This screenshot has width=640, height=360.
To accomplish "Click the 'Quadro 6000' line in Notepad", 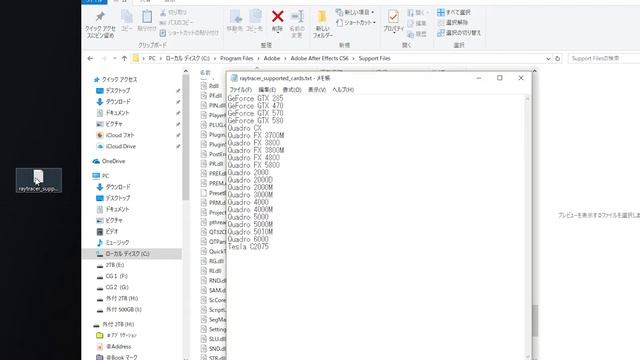I will (x=248, y=239).
